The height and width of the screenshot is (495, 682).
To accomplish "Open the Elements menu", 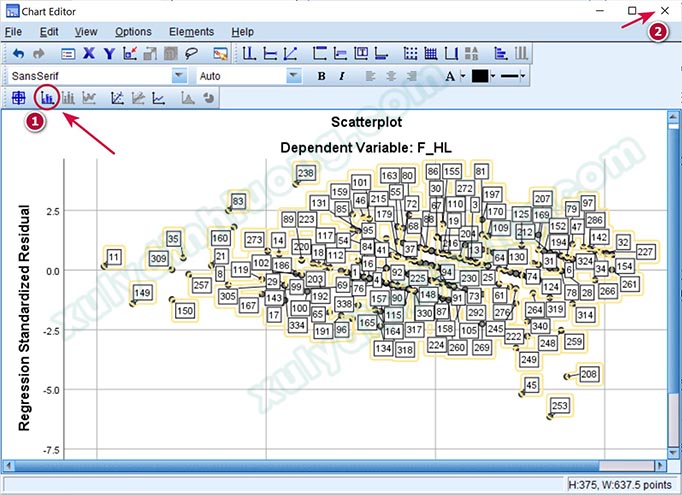I will click(x=191, y=32).
